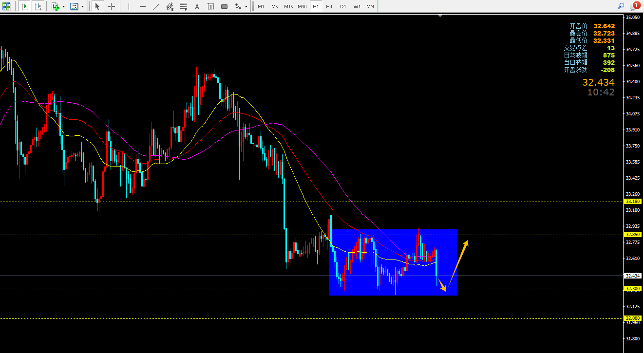Select the Text Label tool

point(210,7)
